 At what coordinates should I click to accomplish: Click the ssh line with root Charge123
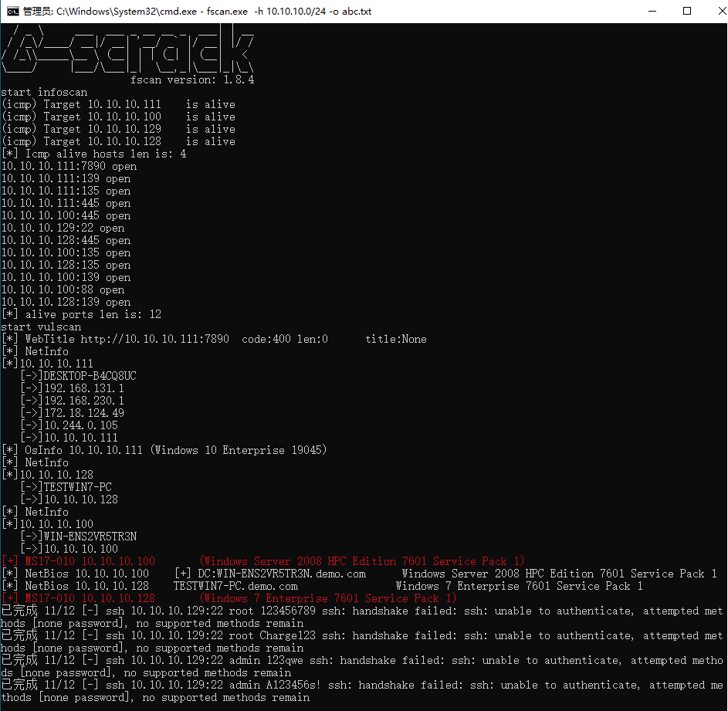[362, 642]
